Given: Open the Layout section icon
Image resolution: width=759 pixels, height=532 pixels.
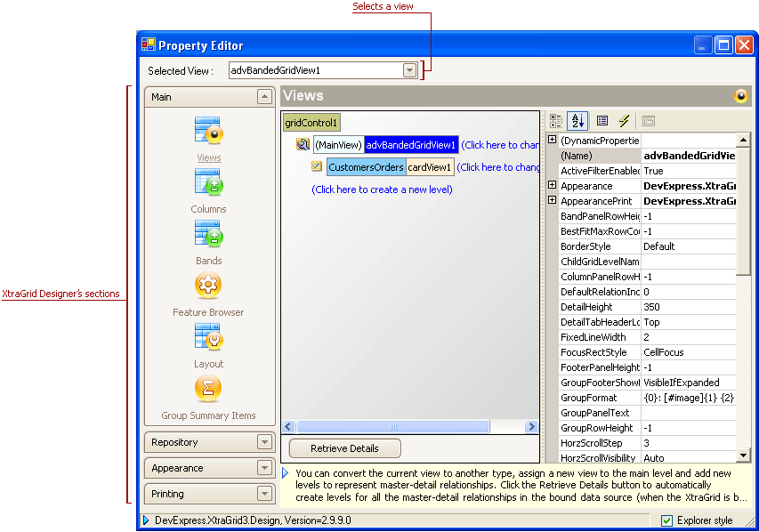Looking at the screenshot, I should [208, 337].
